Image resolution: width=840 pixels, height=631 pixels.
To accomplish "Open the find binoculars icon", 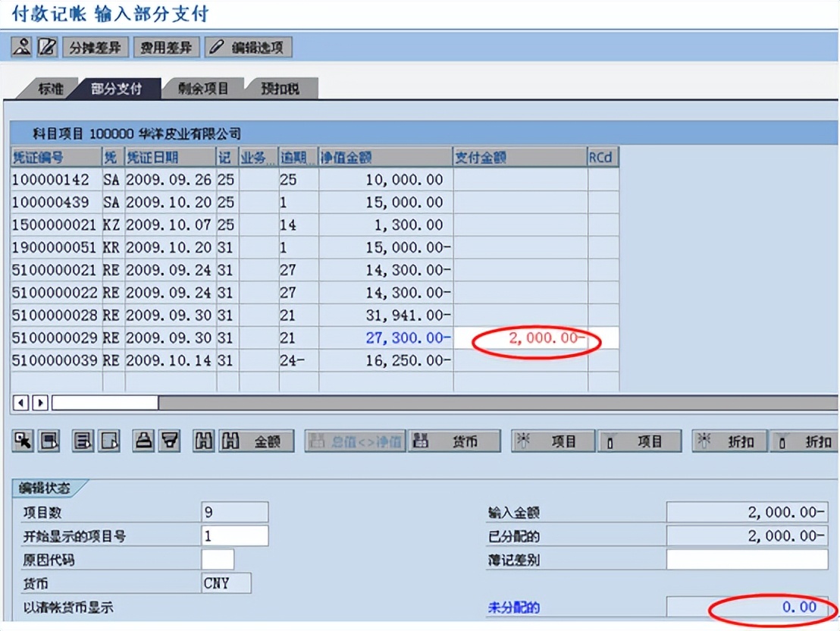I will (203, 441).
